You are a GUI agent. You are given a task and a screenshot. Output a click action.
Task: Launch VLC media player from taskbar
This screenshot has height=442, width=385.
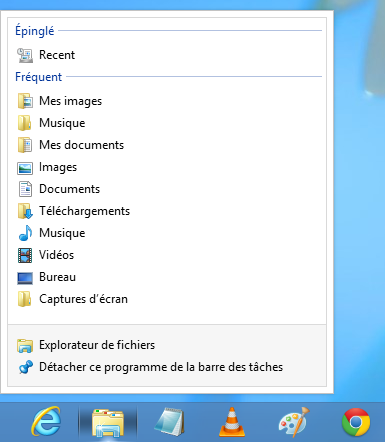coord(232,422)
